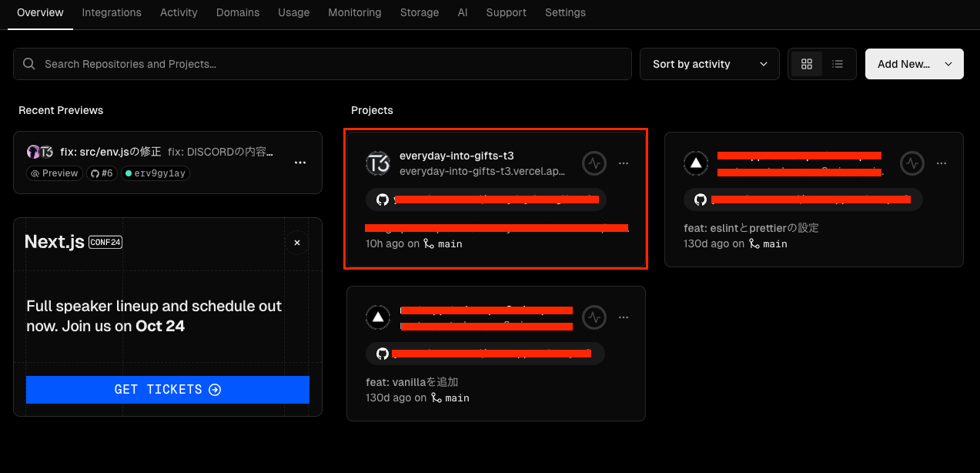Screen dimensions: 980x473
Task: Click the Projects heading
Action: (372, 110)
